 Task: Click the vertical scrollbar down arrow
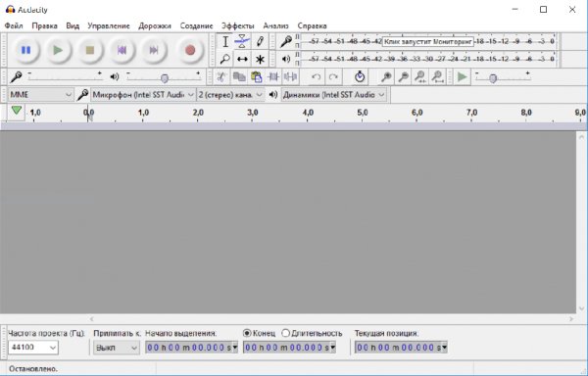point(581,308)
